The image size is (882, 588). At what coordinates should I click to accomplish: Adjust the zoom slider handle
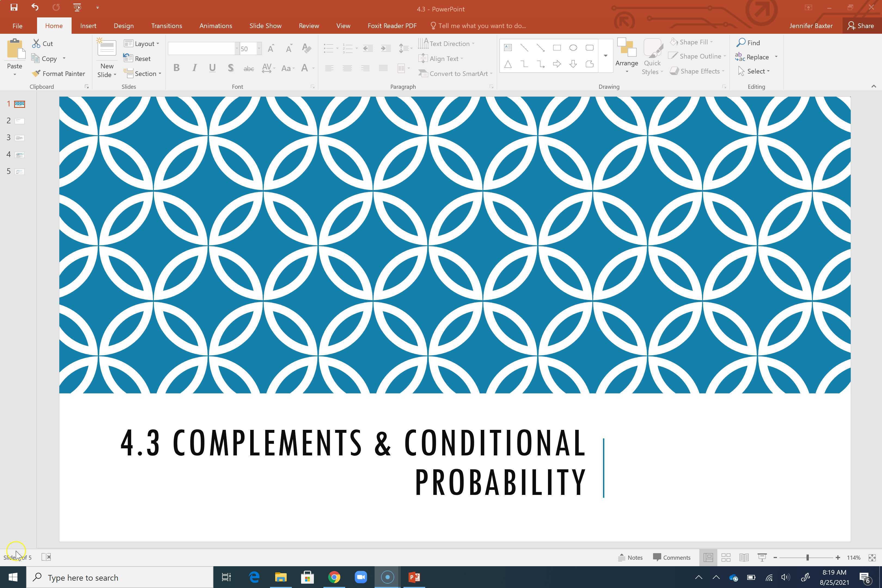807,557
